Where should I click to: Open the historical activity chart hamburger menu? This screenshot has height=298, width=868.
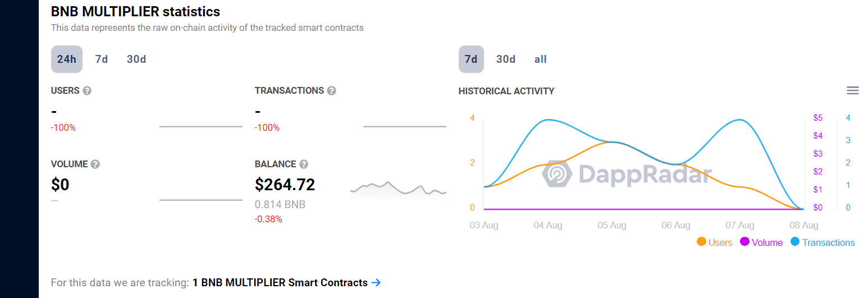pos(853,91)
